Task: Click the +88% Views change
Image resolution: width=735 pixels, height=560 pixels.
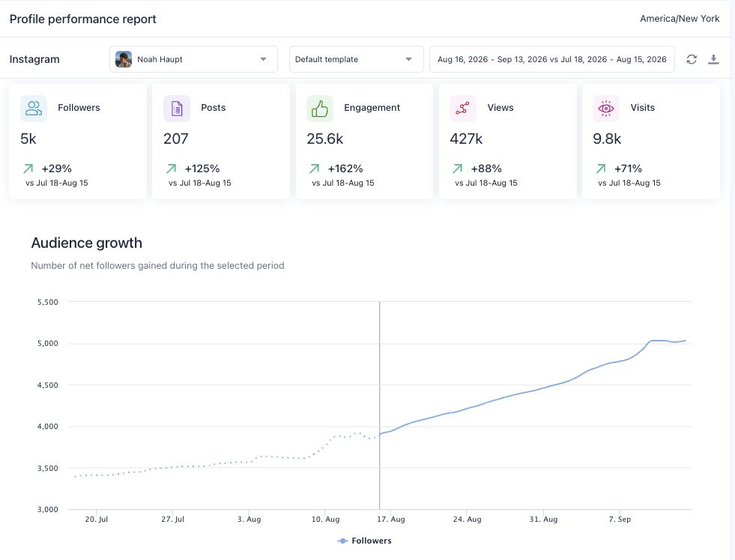Action: pos(486,168)
